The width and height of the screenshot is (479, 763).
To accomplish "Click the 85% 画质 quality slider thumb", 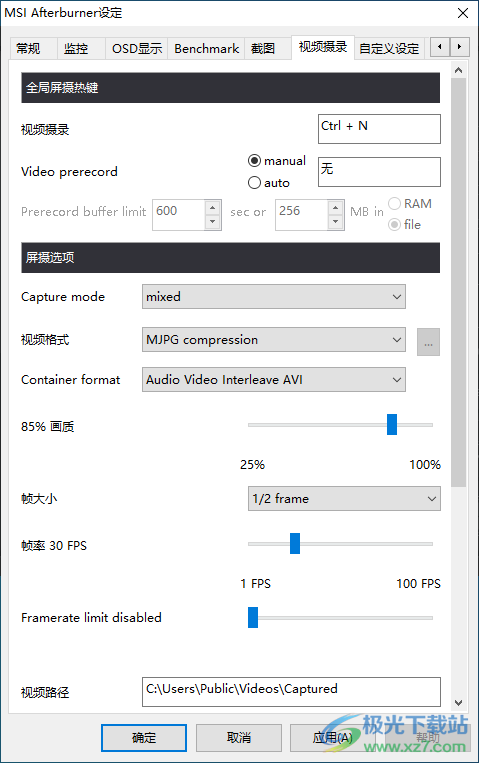I will [x=392, y=424].
